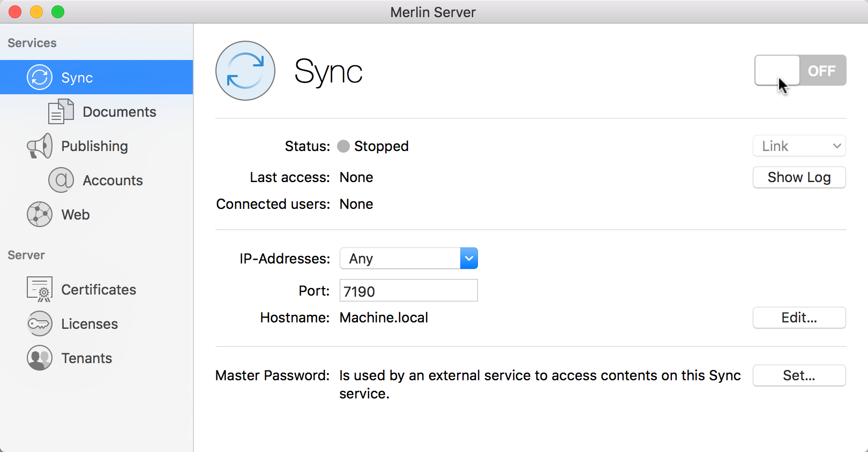Select Sync label in Services list

(x=77, y=78)
